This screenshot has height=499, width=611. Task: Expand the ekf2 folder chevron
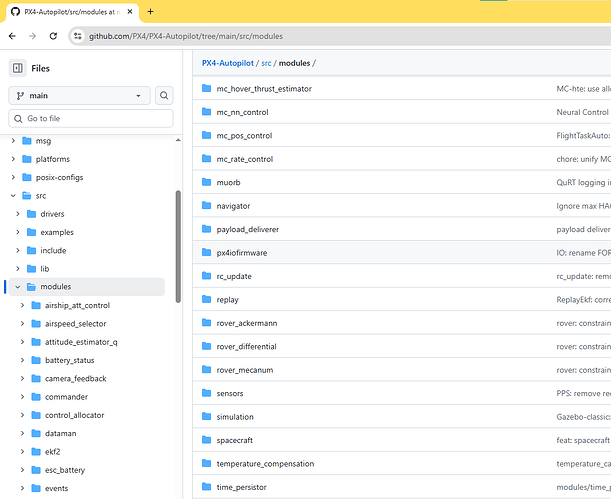[22, 452]
